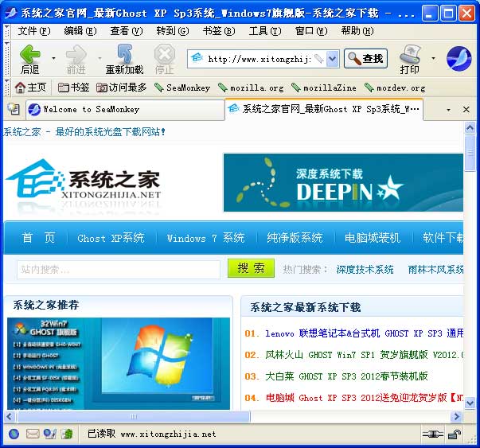Screen dimensions: 480x448
Task: Open 纯净版系统 navigation link
Action: [295, 238]
